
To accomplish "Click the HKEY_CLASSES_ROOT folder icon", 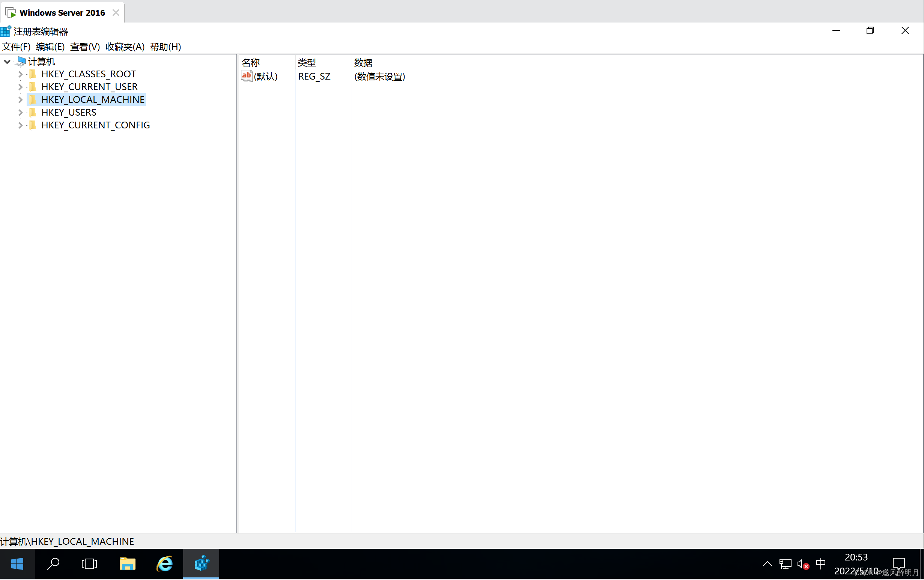I will pos(33,74).
